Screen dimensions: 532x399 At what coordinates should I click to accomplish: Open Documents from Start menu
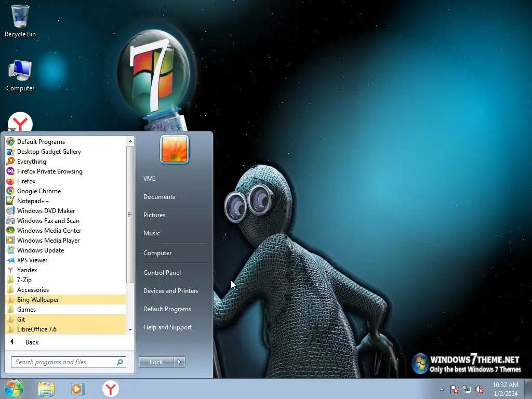point(159,197)
